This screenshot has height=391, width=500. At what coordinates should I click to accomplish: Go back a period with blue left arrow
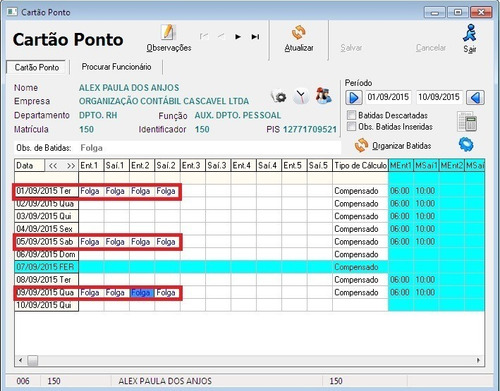click(x=475, y=98)
